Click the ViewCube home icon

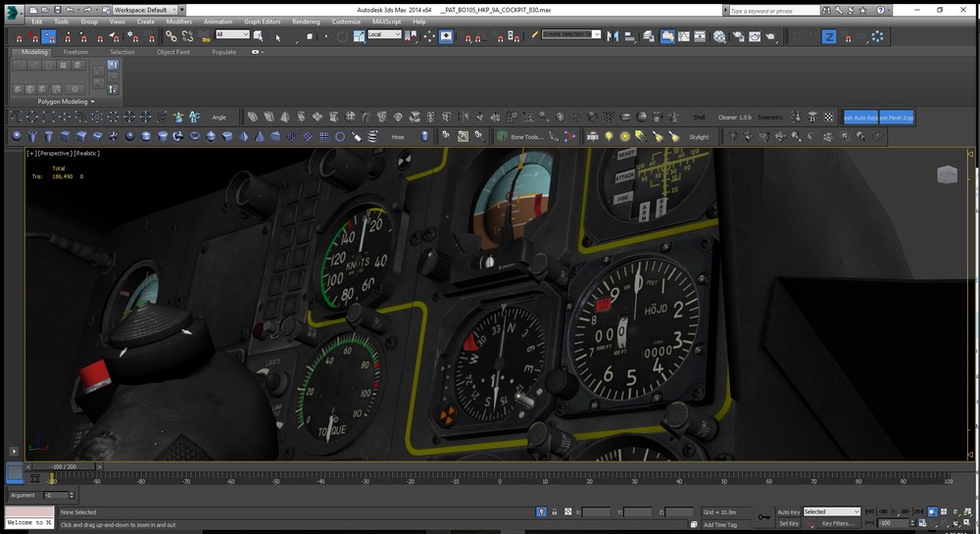tap(947, 175)
